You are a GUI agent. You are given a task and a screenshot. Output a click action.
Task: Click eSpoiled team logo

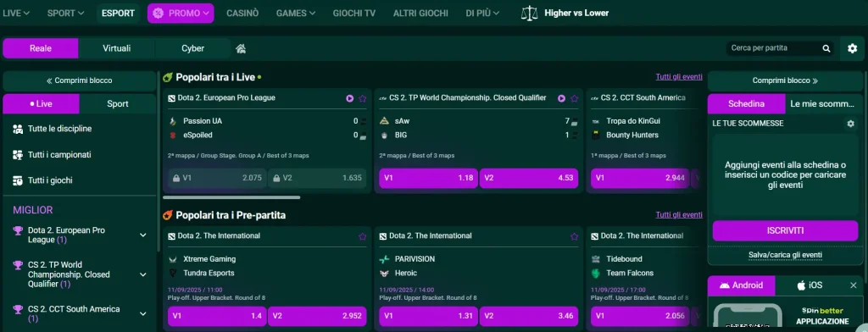pyautogui.click(x=173, y=135)
